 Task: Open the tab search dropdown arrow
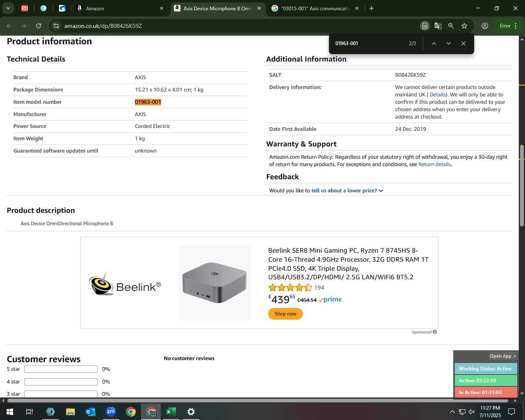(x=8, y=8)
